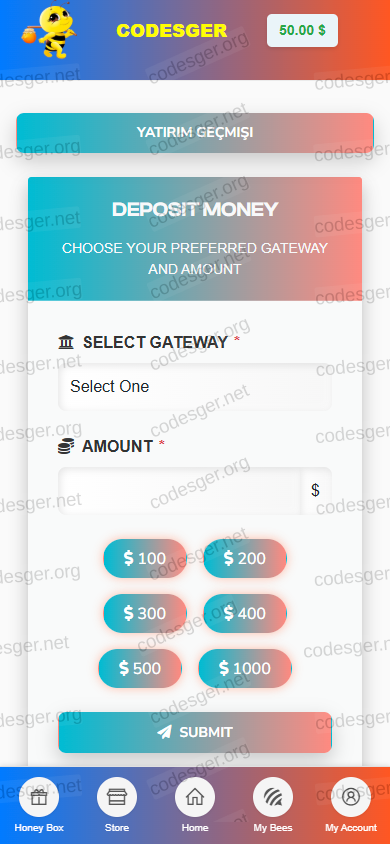Choose the $ 200 preset amount
This screenshot has height=844, width=390.
coord(245,559)
